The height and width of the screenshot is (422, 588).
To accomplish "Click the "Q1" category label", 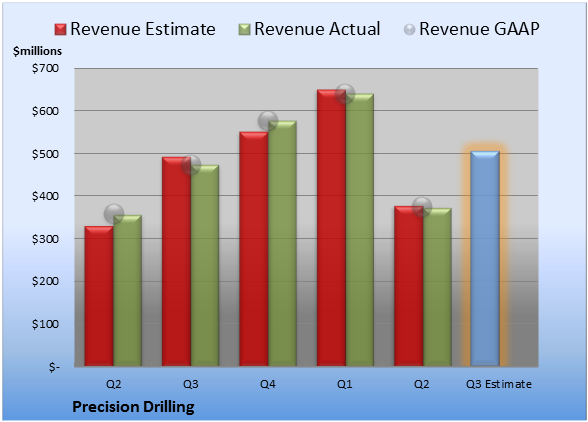I will (x=345, y=384).
